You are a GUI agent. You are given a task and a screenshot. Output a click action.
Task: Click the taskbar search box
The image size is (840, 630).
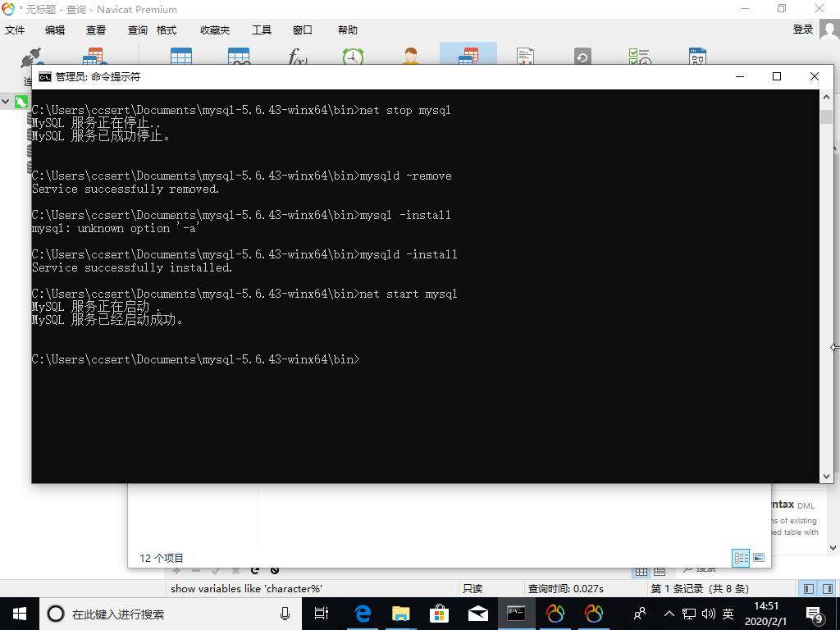[x=171, y=614]
